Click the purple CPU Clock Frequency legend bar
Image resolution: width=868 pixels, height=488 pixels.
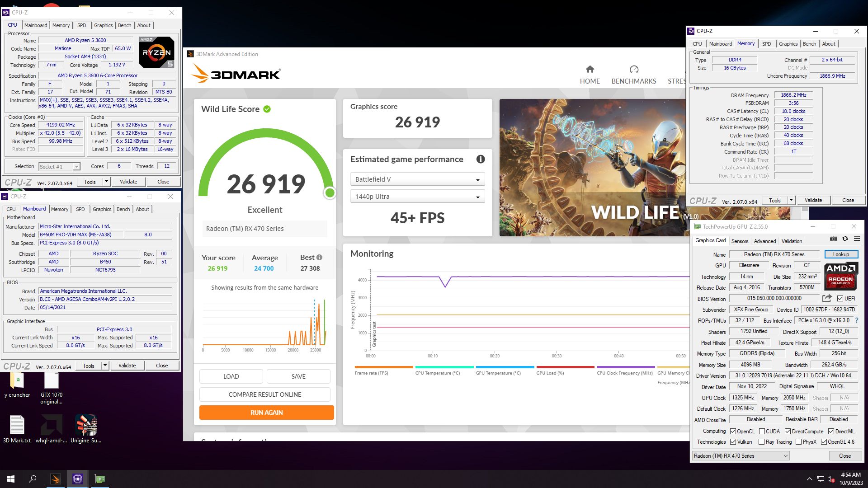pos(626,367)
